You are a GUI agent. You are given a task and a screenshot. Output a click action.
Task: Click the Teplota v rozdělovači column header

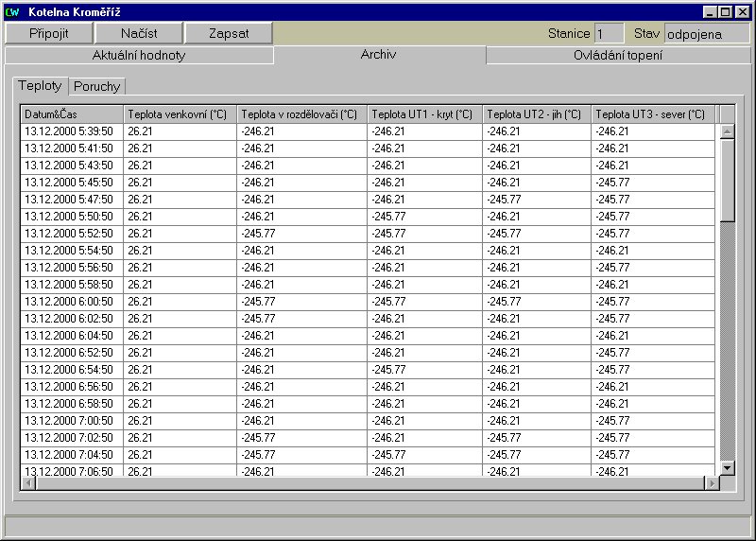coord(301,114)
